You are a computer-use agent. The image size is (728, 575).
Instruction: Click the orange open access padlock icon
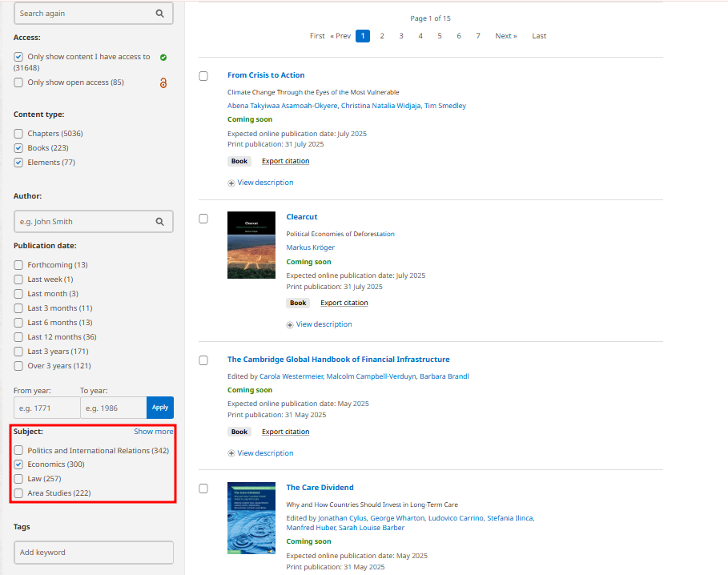(163, 82)
